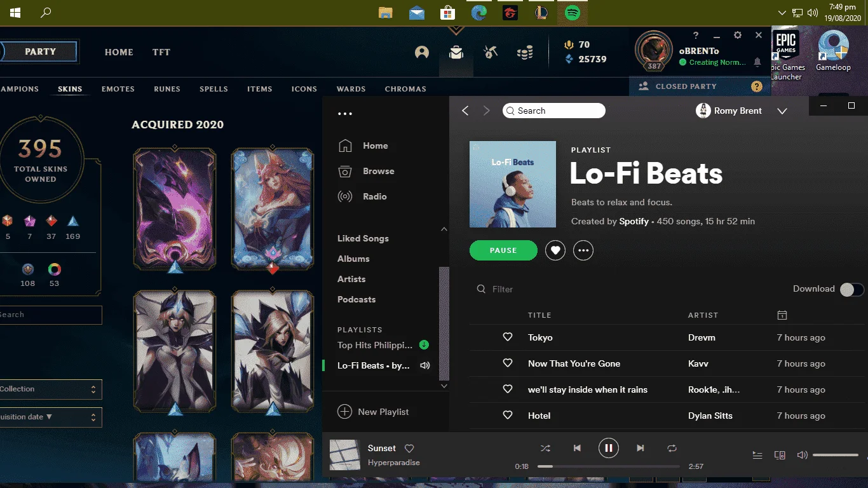Click the Spotify Search field
This screenshot has width=868, height=488.
553,111
